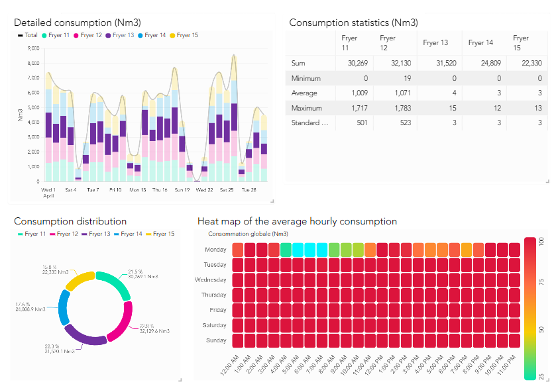The height and width of the screenshot is (392, 556).
Task: Click the Sum value 32,130
Action: [x=401, y=63]
